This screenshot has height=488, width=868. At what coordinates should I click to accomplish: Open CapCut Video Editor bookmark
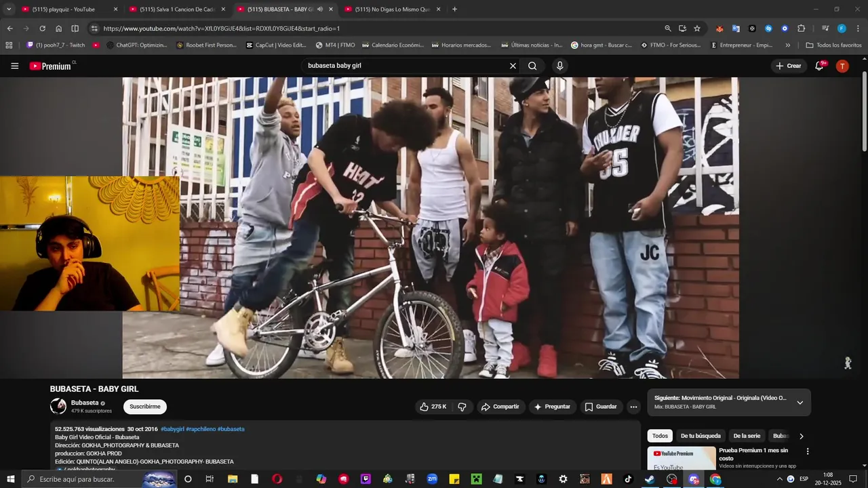276,45
